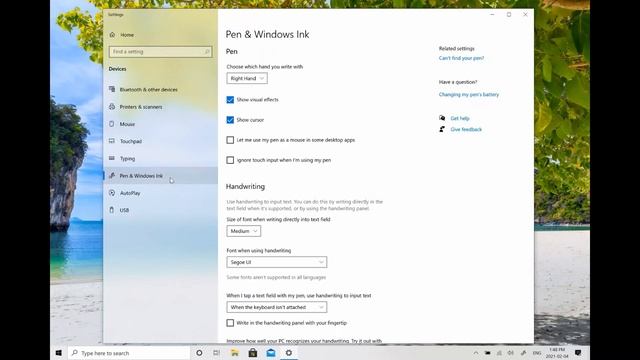Click the Printers & scanners icon

[x=112, y=107]
